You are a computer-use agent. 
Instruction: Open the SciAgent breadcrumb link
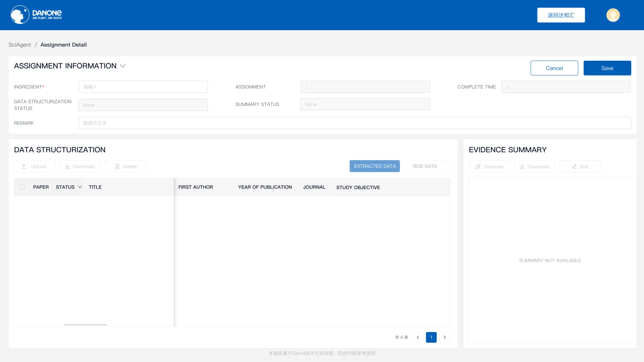20,45
